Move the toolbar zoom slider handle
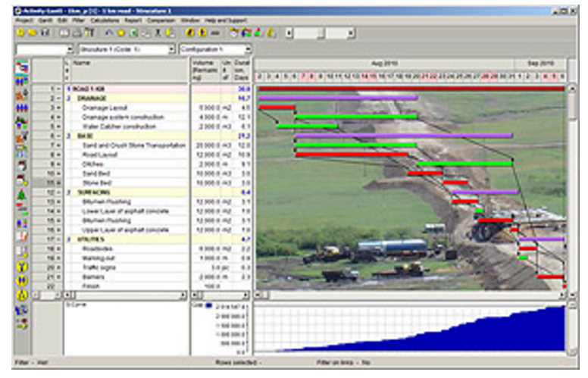This screenshot has height=378, width=588. (321, 34)
